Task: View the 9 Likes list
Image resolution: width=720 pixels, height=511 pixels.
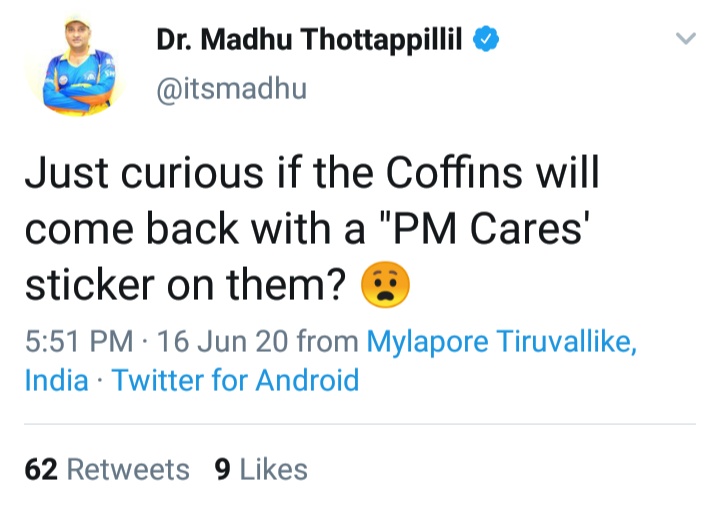Action: (260, 469)
